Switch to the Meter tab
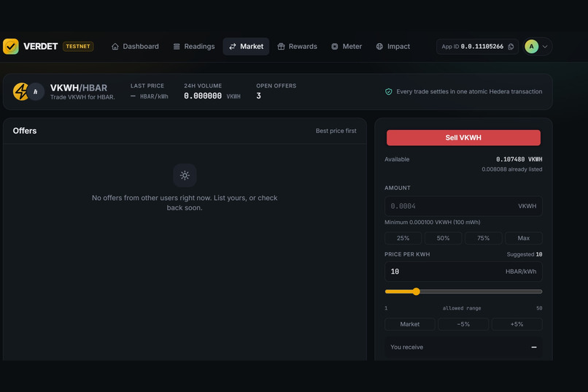The height and width of the screenshot is (392, 588). pyautogui.click(x=347, y=47)
